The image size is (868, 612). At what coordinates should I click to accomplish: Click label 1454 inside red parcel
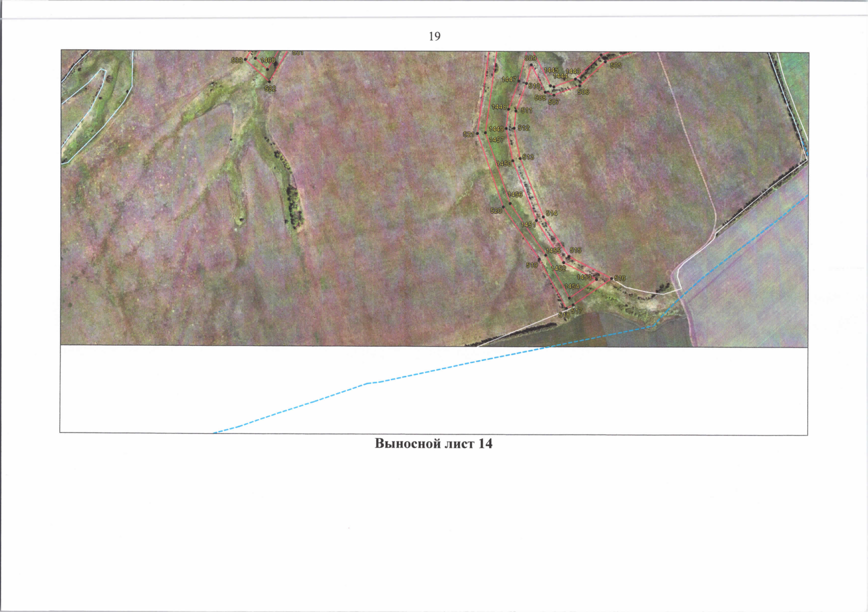[x=571, y=287]
